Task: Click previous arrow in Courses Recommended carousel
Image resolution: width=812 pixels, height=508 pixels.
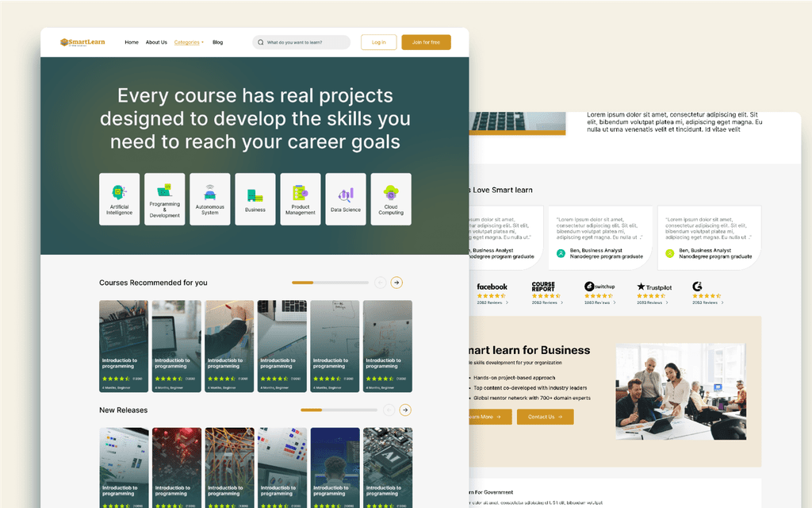Action: [380, 283]
